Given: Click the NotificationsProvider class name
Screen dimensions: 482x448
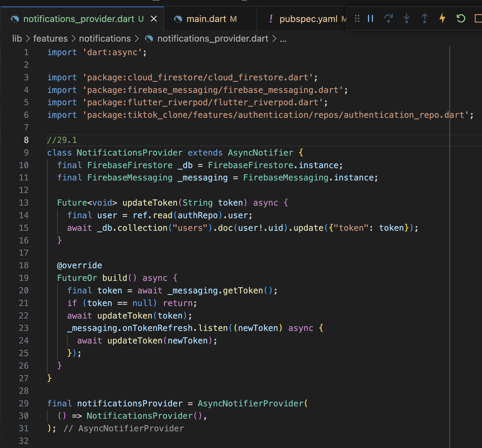Looking at the screenshot, I should tap(129, 153).
